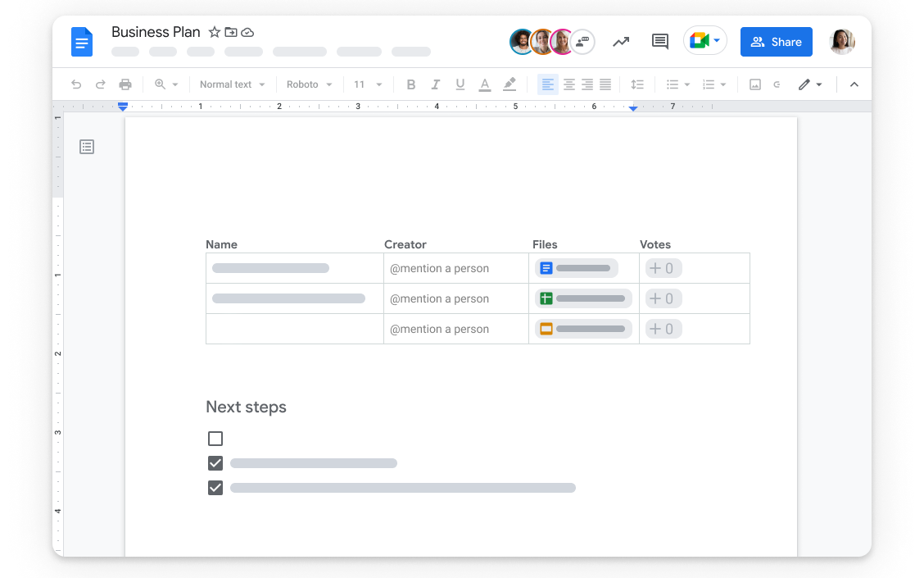Image resolution: width=924 pixels, height=578 pixels.
Task: Select the Google Slides file chip icon
Action: tap(546, 328)
